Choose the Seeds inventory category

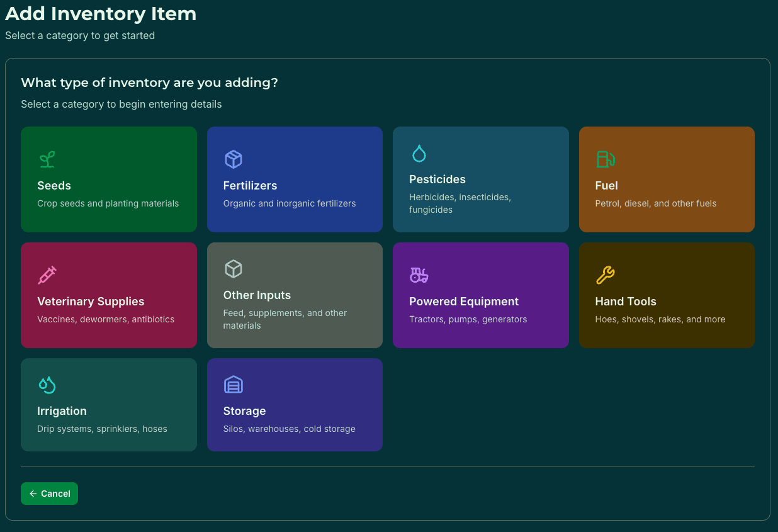[x=108, y=179]
